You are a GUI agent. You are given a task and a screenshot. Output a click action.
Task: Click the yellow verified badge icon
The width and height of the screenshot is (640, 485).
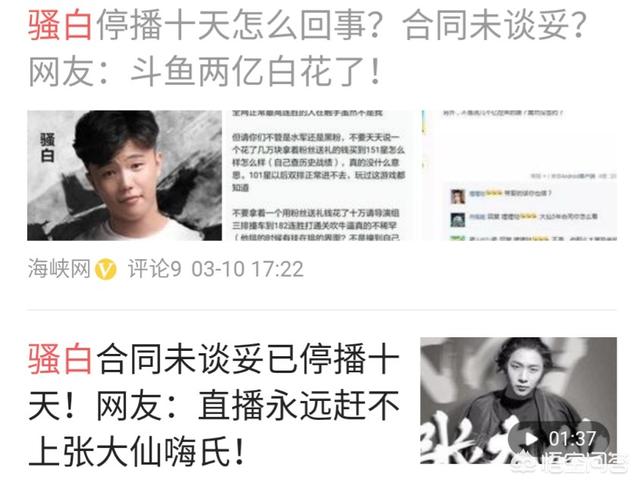[x=106, y=269]
